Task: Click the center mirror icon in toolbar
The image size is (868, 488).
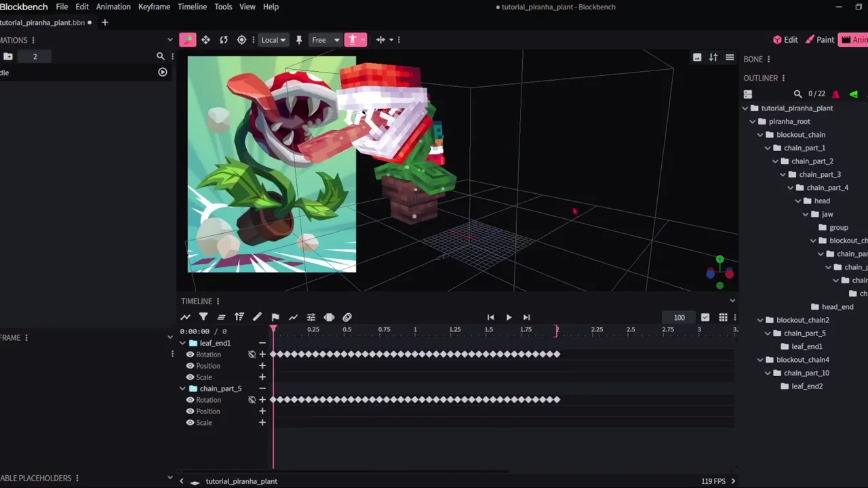Action: (x=380, y=40)
